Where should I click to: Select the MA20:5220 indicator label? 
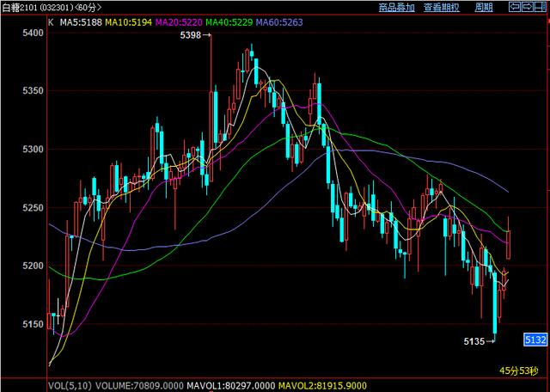pos(179,22)
